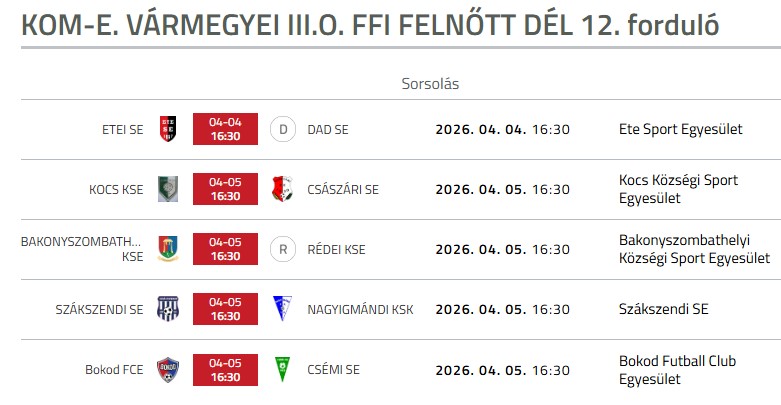
Task: Click the Etei SE team crest
Action: (168, 129)
